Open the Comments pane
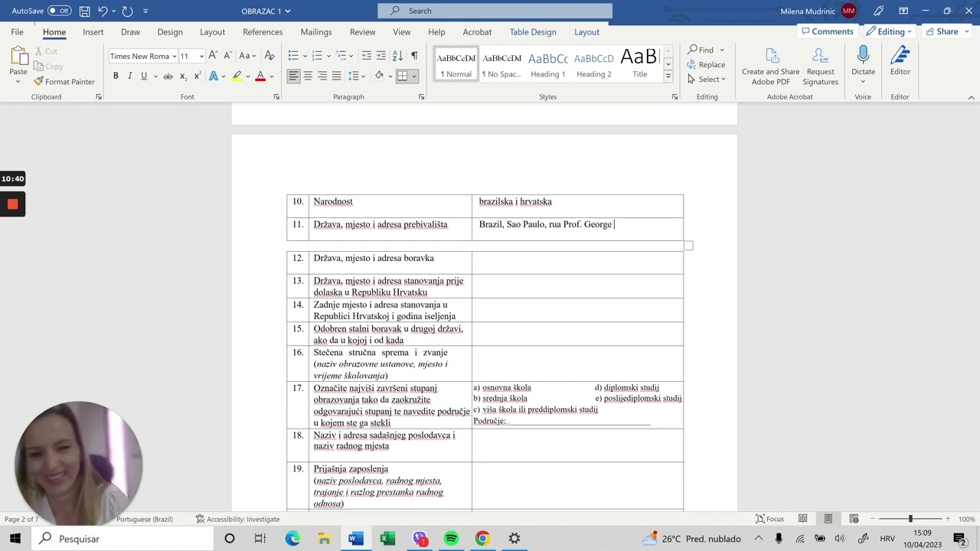980x551 pixels. pyautogui.click(x=826, y=31)
